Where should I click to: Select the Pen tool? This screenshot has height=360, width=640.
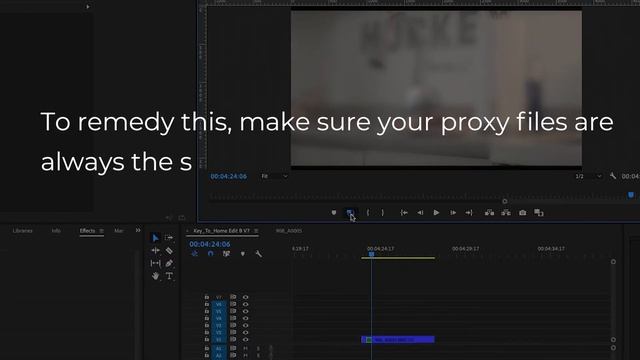[169, 263]
